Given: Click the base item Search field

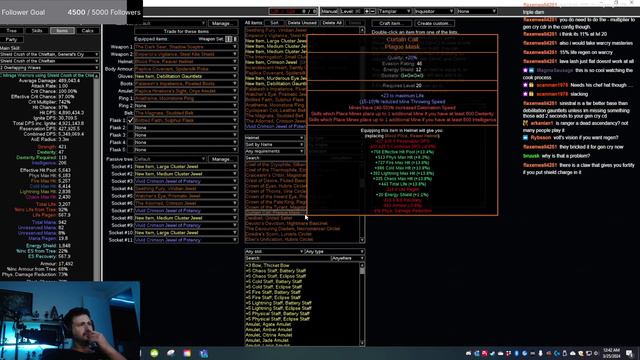Looking at the screenshot, I should [287, 258].
